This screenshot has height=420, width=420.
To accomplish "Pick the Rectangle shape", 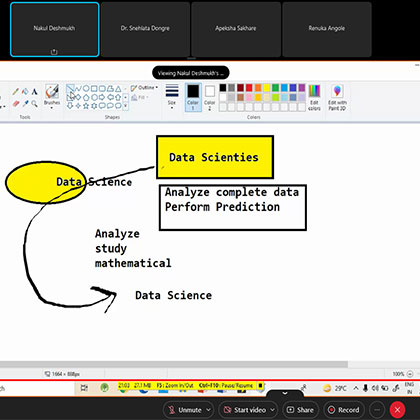I will pos(94,89).
